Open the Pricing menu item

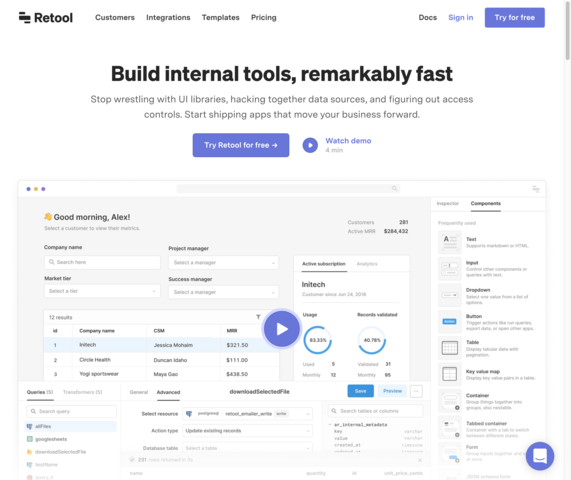pyautogui.click(x=263, y=17)
